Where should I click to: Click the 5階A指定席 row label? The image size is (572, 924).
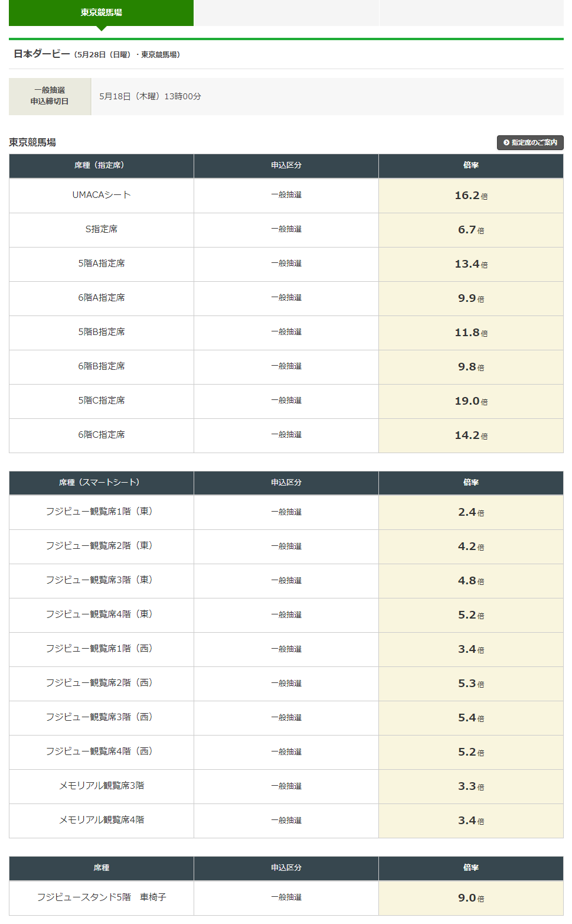click(x=102, y=263)
